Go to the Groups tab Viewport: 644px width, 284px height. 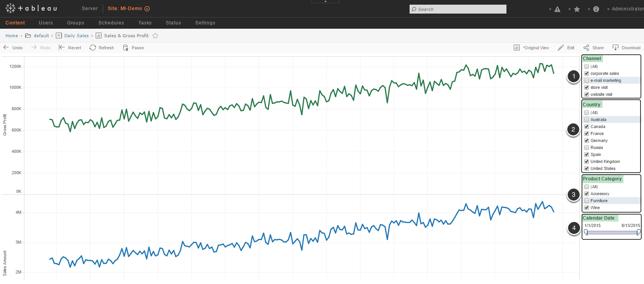tap(76, 23)
